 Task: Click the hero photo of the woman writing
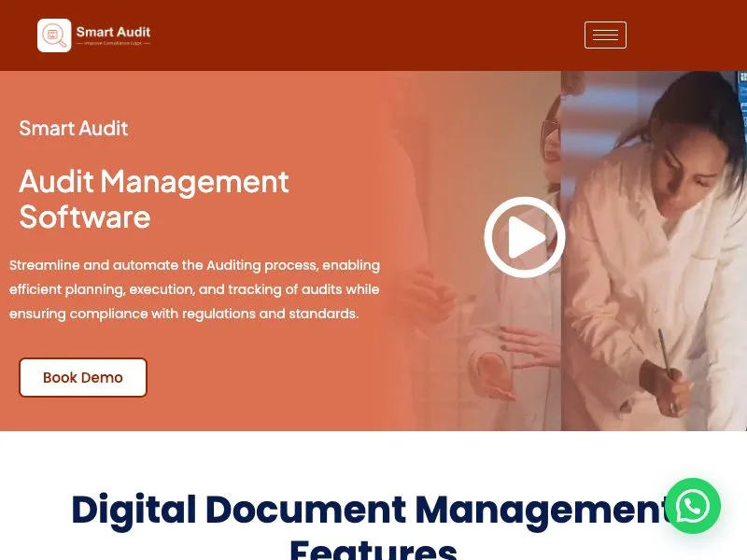(654, 251)
